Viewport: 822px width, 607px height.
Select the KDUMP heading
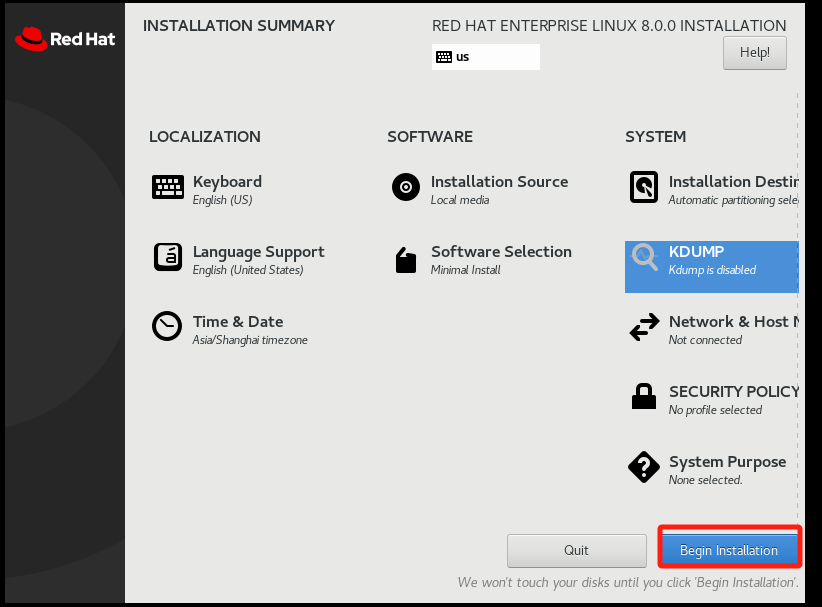click(x=696, y=252)
